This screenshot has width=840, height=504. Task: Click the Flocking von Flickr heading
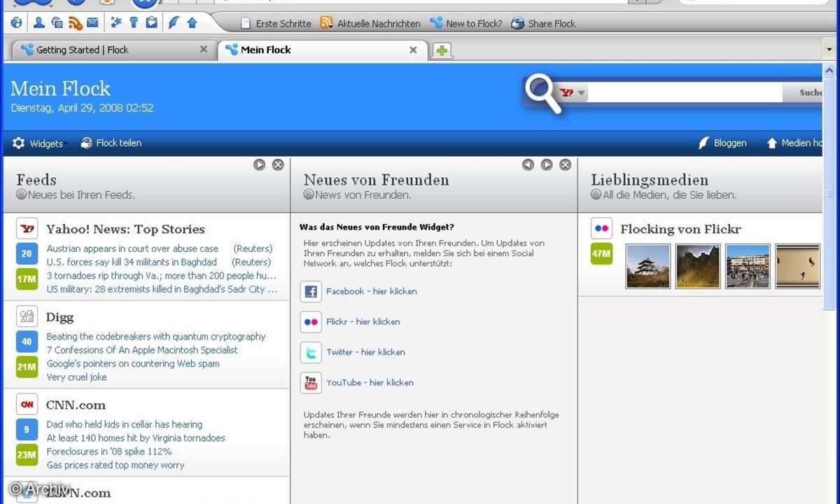tap(680, 229)
